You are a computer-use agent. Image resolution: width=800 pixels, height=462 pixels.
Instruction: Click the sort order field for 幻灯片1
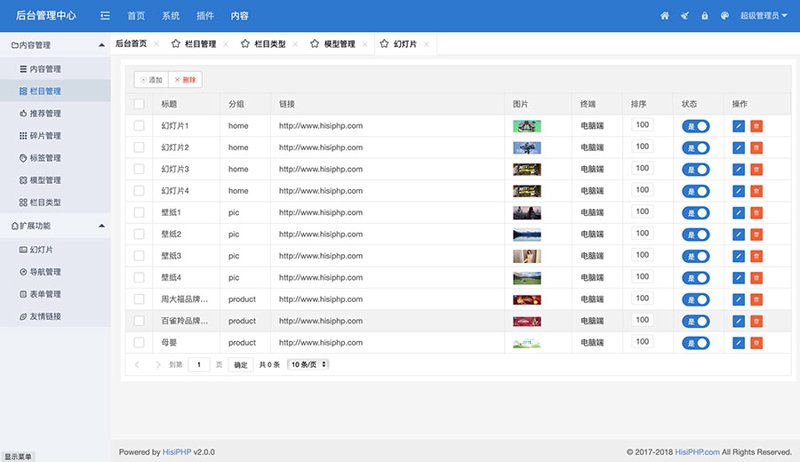[x=642, y=125]
